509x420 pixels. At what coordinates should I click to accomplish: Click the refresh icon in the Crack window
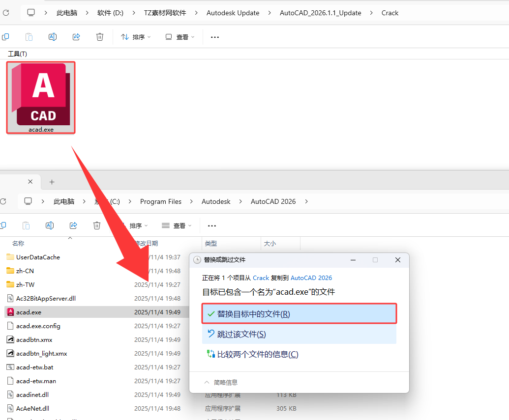(x=6, y=13)
